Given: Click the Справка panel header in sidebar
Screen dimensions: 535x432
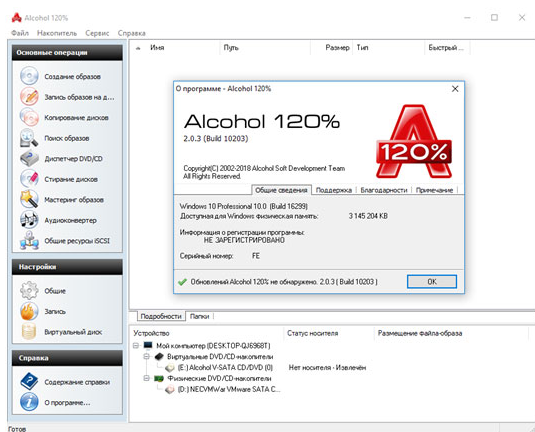Looking at the screenshot, I should (67, 358).
